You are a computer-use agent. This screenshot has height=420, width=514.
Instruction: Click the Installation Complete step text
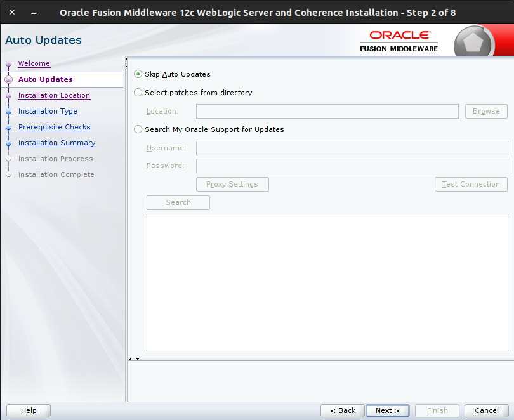click(56, 174)
